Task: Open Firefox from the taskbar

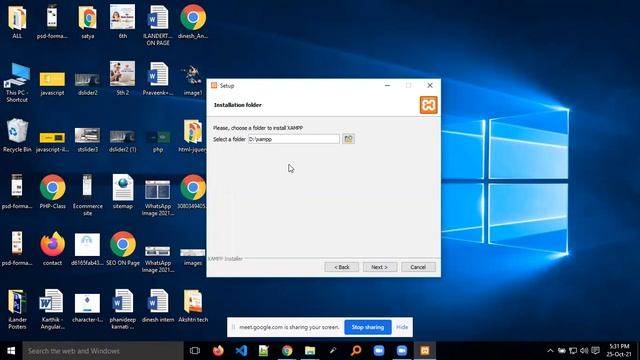Action: point(218,351)
